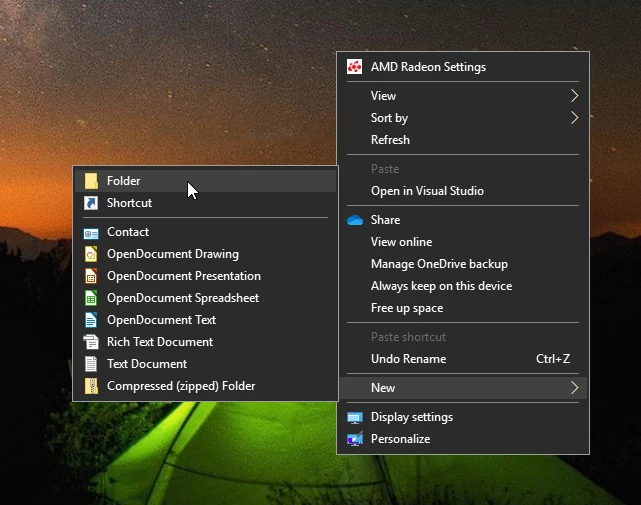
Task: Select the New menu entry
Action: (x=463, y=388)
